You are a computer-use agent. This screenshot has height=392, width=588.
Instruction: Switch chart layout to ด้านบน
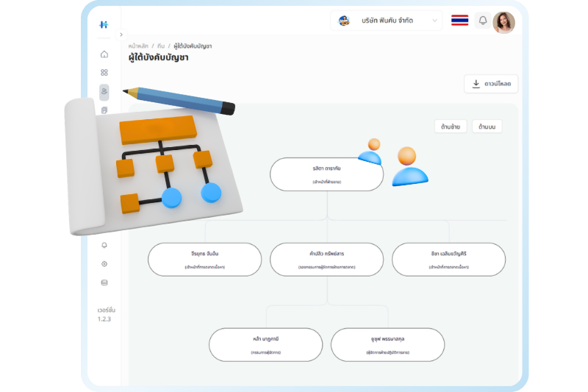tap(487, 126)
